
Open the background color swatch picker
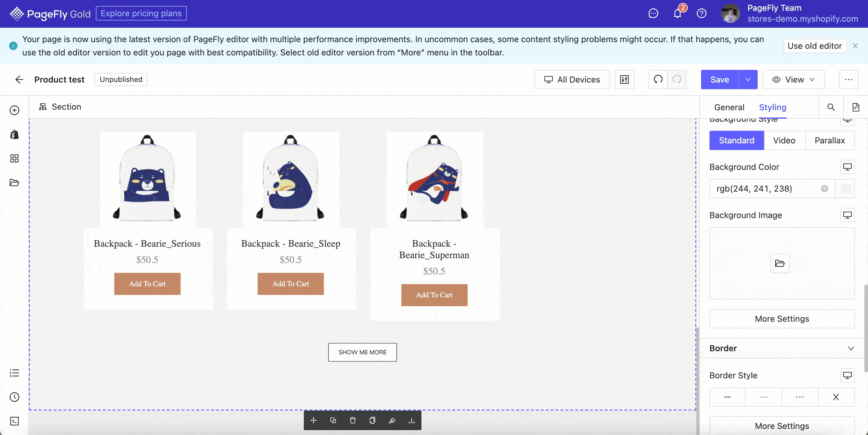pyautogui.click(x=845, y=189)
